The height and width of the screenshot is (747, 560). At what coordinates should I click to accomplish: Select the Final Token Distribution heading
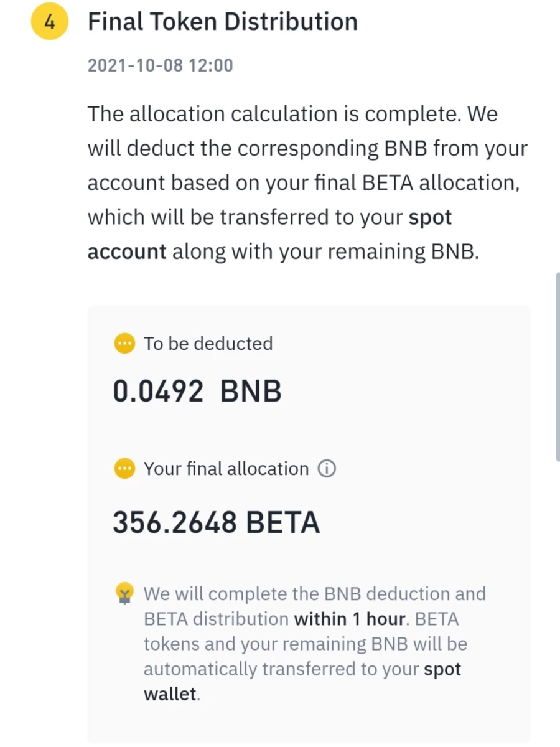[x=223, y=22]
